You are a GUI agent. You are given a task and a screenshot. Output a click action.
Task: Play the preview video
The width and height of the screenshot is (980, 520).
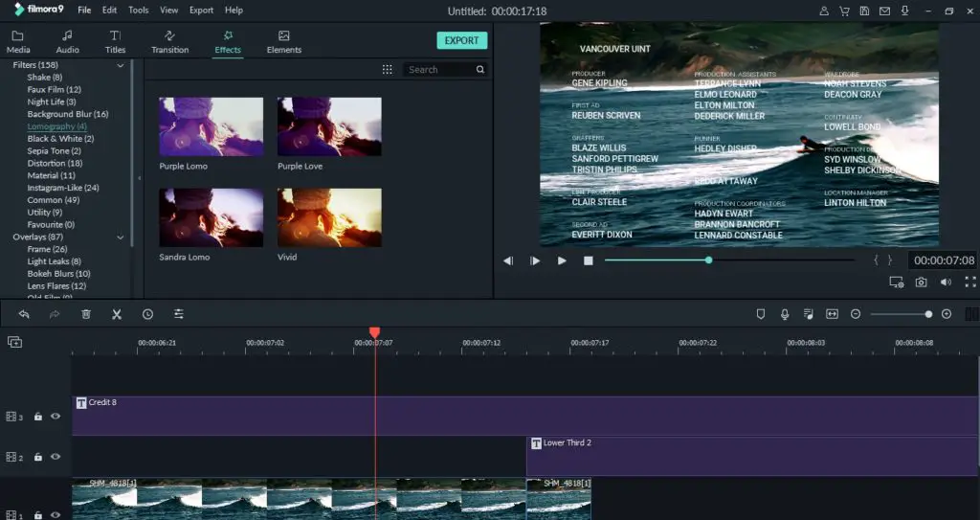pos(562,260)
